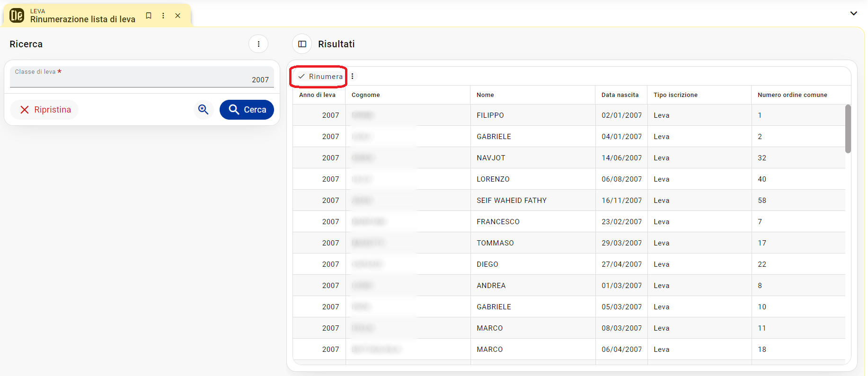Click birth date 01/03/2007
The image size is (868, 376).
tap(622, 286)
